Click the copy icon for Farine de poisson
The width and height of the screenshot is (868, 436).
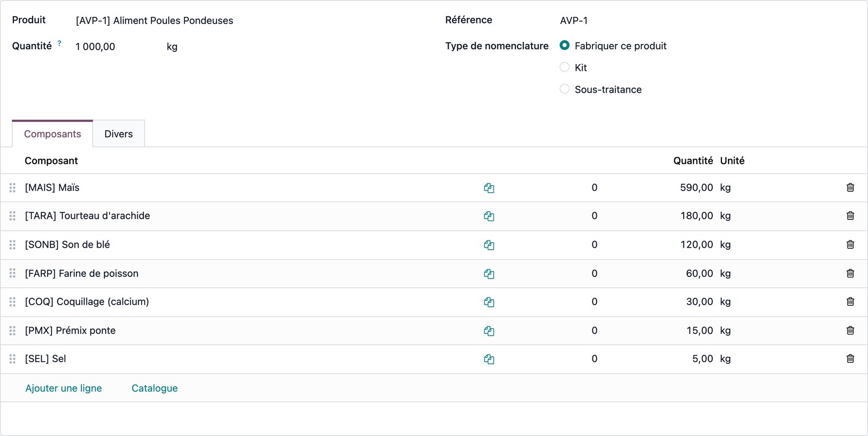[489, 274]
